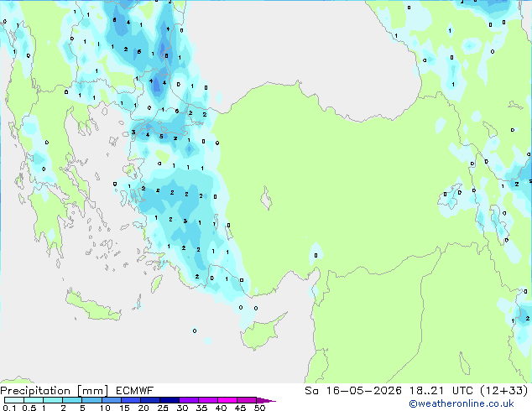Click the 'Precipitation [mm]' title label
Viewport: 532px width, 411px height.
[55, 391]
